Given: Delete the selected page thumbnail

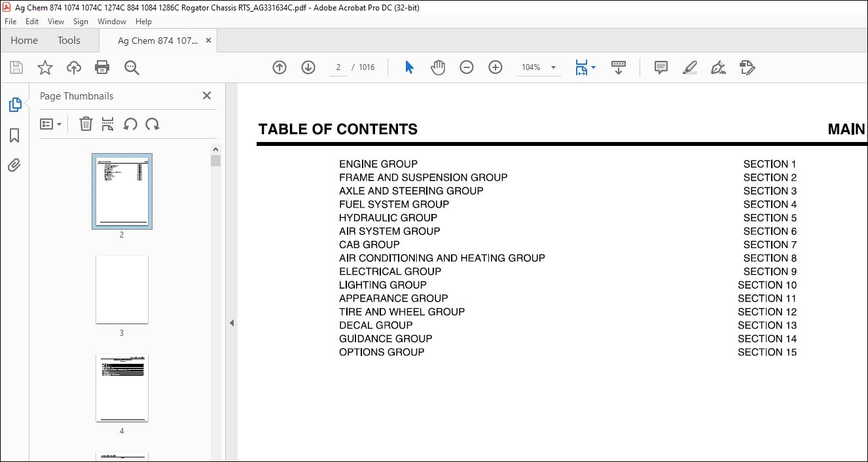Looking at the screenshot, I should pyautogui.click(x=86, y=124).
